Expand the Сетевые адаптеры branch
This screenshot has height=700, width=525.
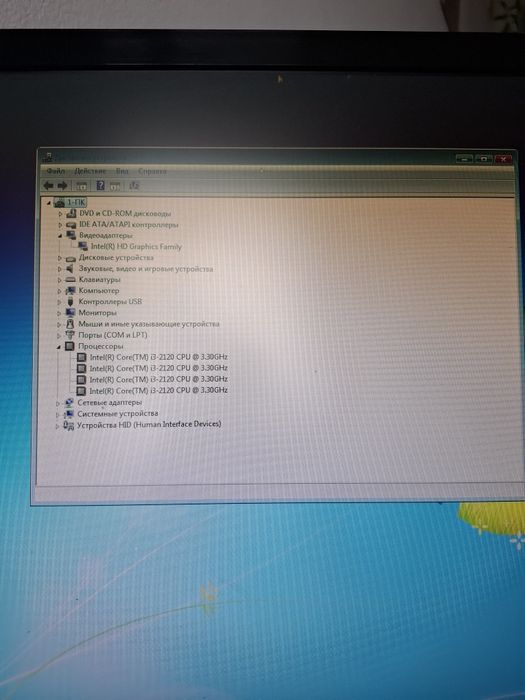(58, 403)
